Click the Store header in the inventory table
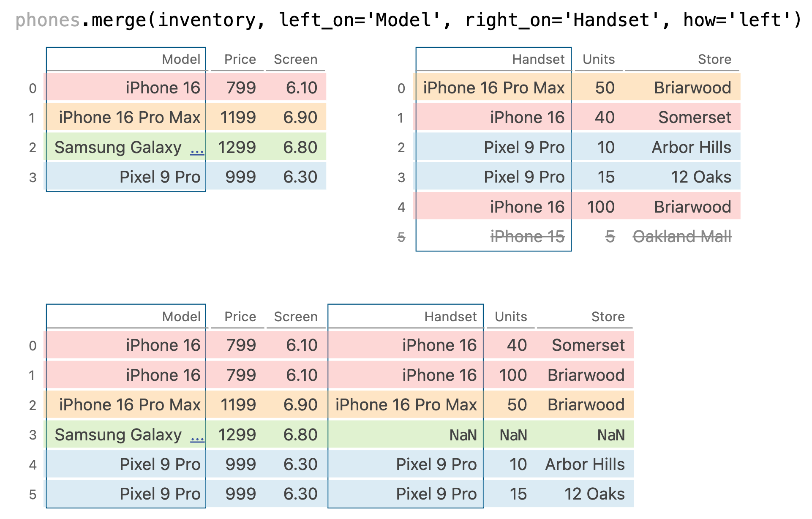The height and width of the screenshot is (519, 812). coord(714,59)
